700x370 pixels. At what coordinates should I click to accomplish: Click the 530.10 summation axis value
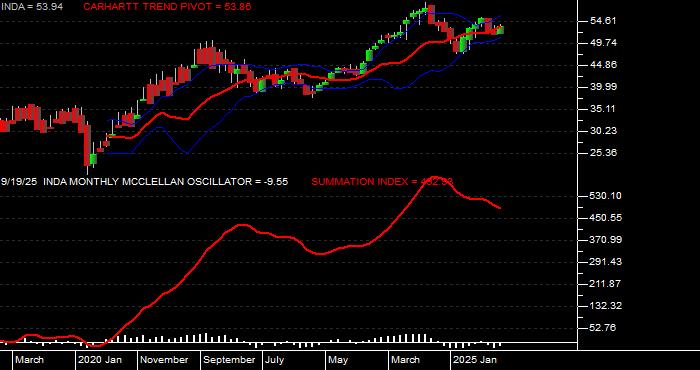click(x=606, y=196)
